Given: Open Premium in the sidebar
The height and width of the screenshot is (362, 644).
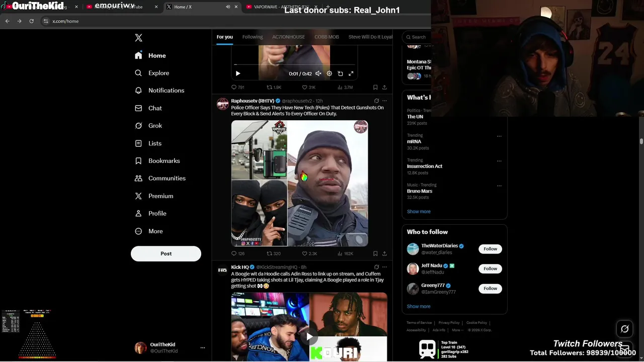Looking at the screenshot, I should [154, 196].
